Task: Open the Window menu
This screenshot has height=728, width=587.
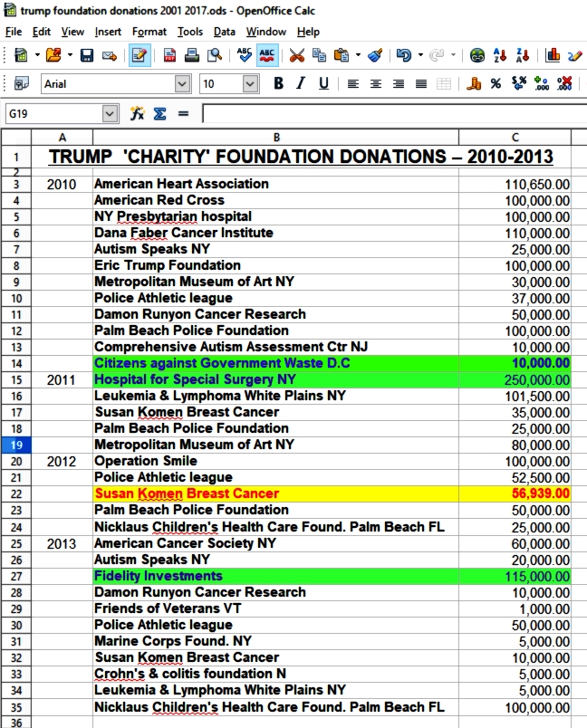Action: (266, 32)
